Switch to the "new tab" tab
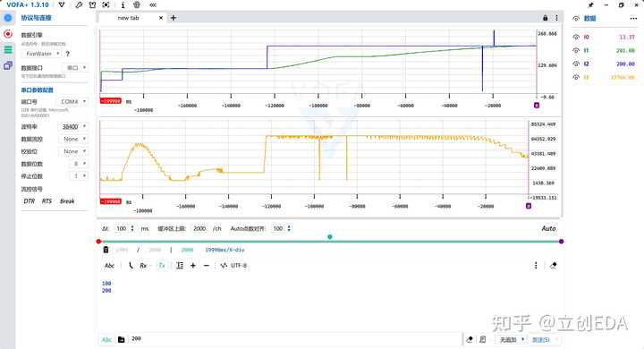 (x=128, y=18)
